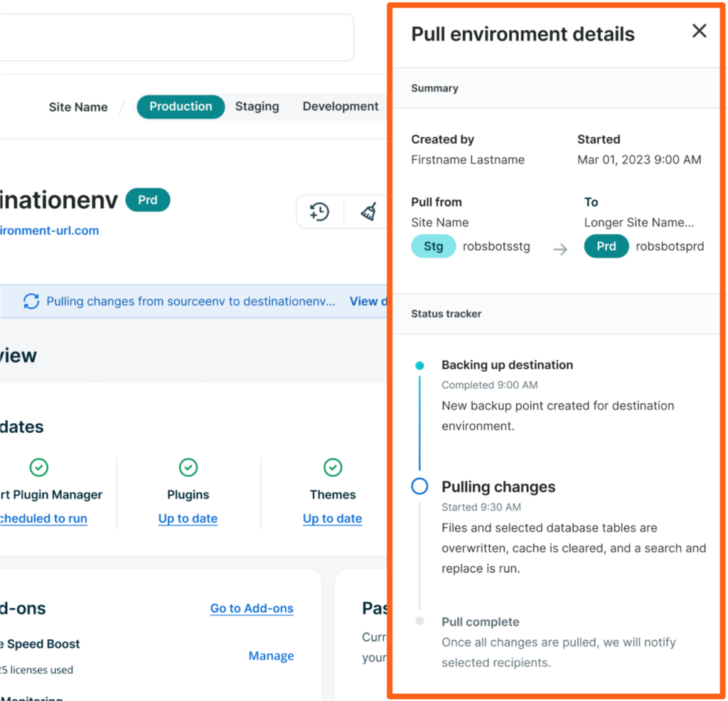Image resolution: width=728 pixels, height=701 pixels.
Task: Click the backup restore clock icon
Action: [x=319, y=212]
